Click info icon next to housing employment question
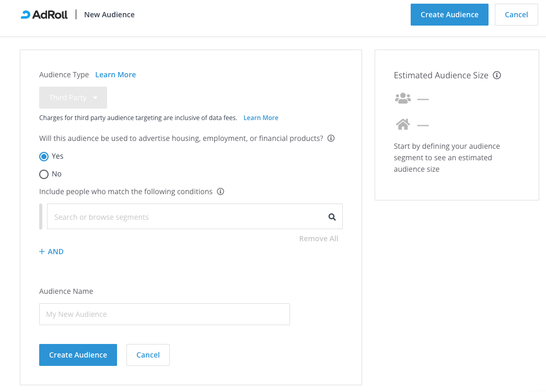The height and width of the screenshot is (392, 546). click(x=331, y=139)
